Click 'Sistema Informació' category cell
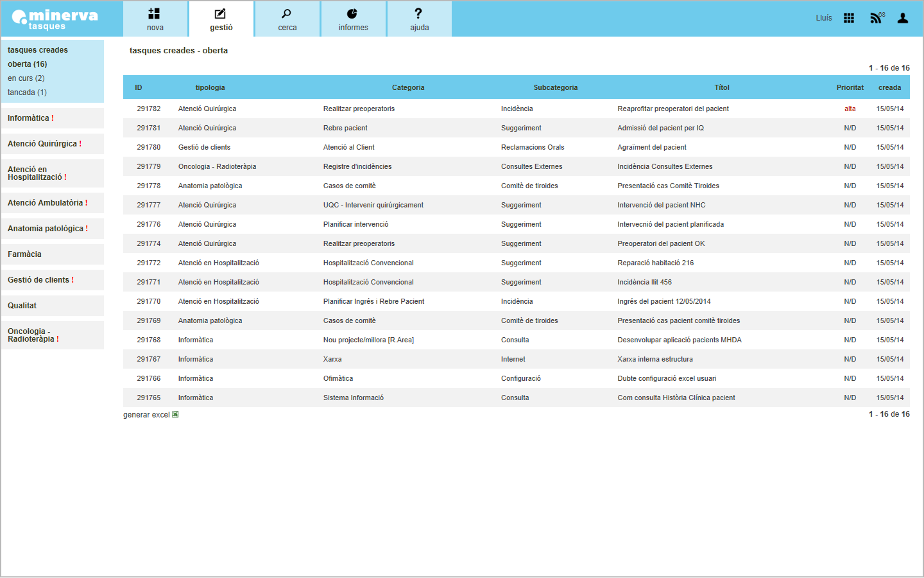This screenshot has width=924, height=578. pos(354,398)
